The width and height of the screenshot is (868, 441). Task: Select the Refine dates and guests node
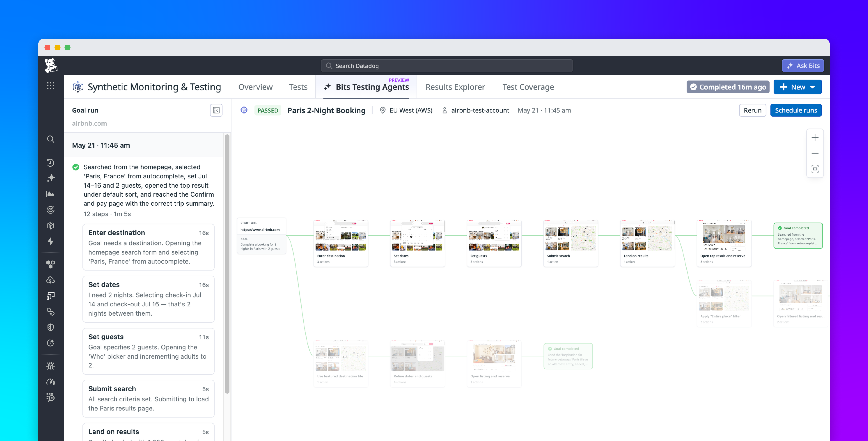pyautogui.click(x=418, y=364)
